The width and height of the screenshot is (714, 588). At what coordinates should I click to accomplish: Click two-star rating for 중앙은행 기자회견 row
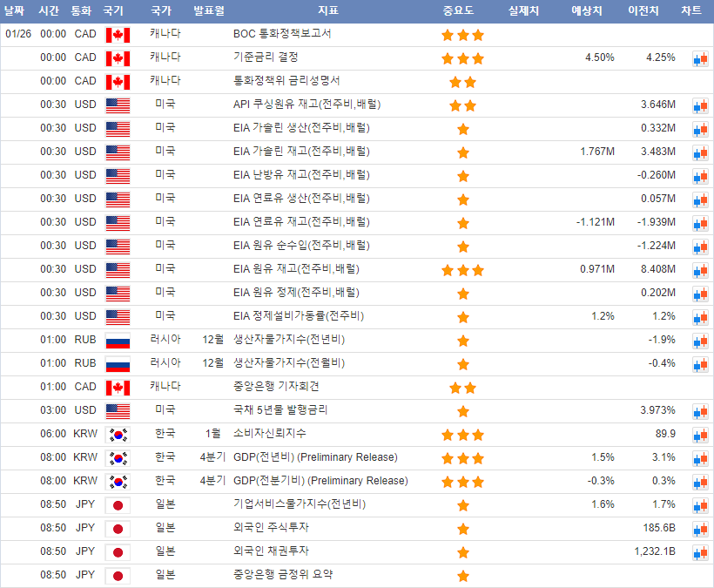coord(462,388)
